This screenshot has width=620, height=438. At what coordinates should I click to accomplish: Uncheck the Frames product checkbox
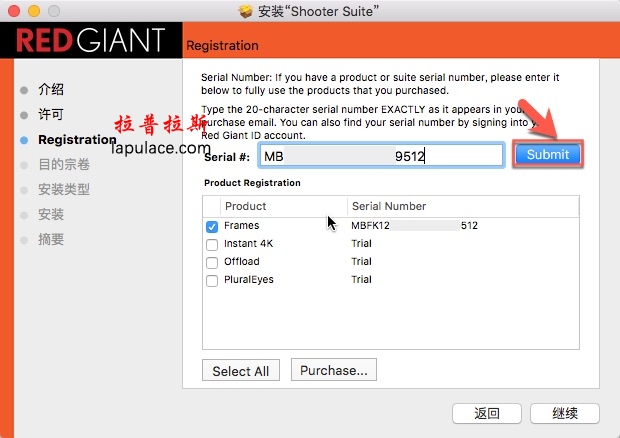pos(212,226)
